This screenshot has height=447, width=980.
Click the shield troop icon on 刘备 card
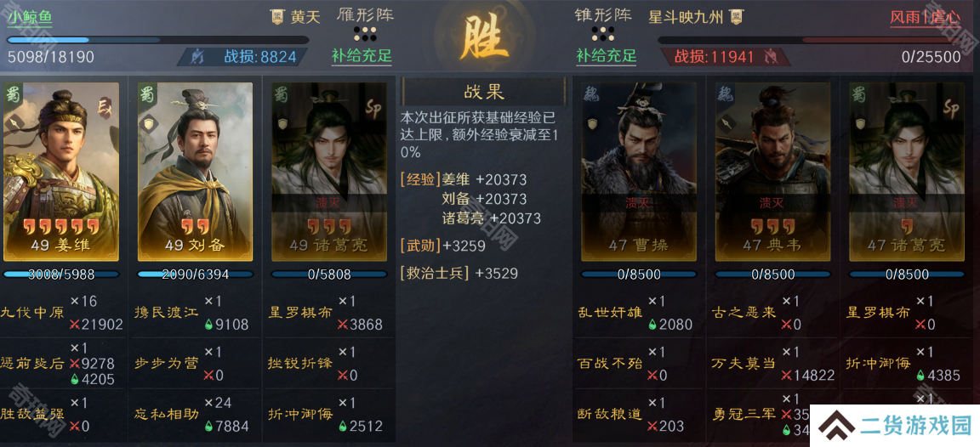[x=146, y=123]
